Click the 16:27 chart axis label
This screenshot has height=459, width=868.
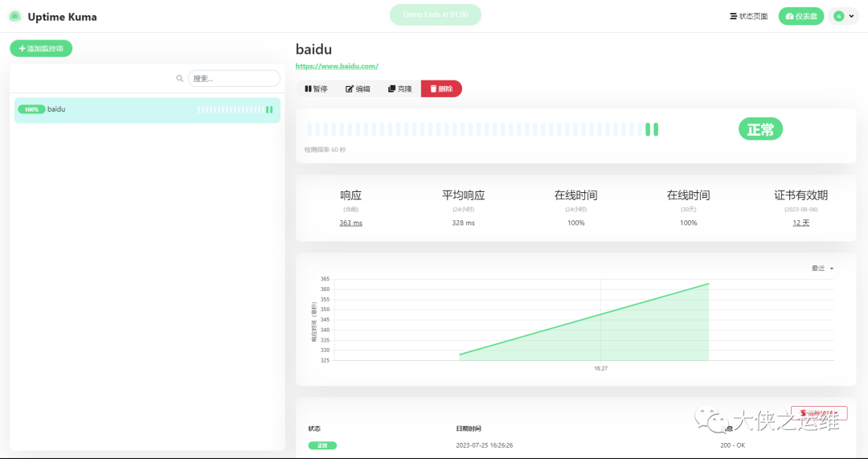tap(600, 368)
